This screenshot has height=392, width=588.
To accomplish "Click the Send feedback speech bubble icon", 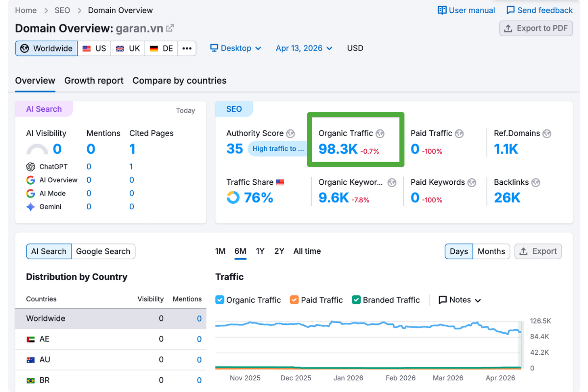I will 511,10.
